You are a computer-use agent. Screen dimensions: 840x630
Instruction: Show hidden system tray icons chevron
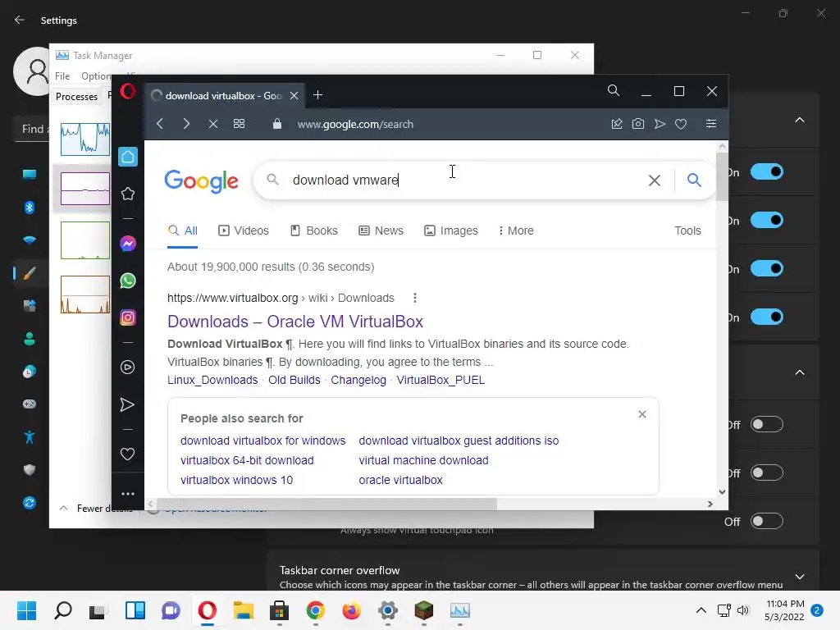[701, 610]
